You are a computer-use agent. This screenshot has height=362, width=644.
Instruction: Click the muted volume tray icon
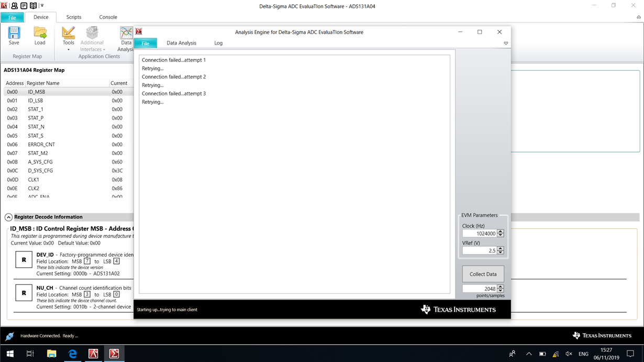(569, 354)
